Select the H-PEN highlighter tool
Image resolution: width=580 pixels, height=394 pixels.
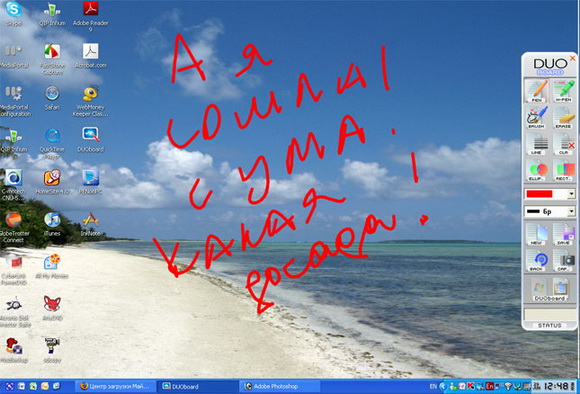point(564,91)
